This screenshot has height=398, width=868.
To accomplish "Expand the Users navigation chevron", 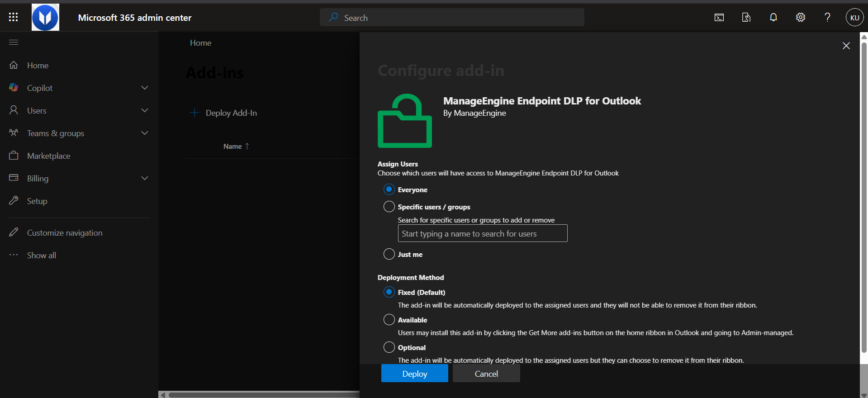I will [x=145, y=110].
